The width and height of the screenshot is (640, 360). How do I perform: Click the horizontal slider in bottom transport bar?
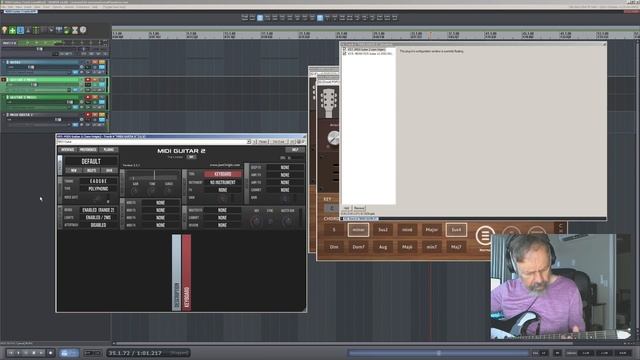(439, 353)
